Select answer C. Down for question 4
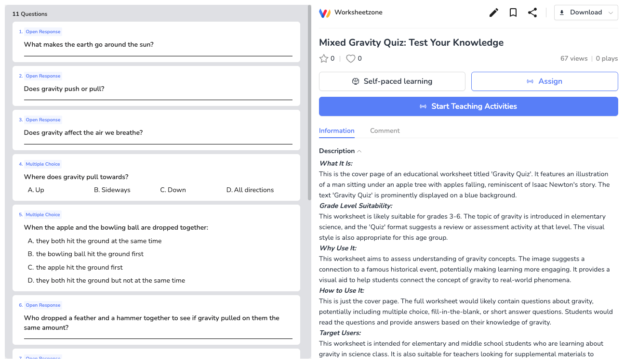The height and width of the screenshot is (364, 624). pyautogui.click(x=173, y=190)
